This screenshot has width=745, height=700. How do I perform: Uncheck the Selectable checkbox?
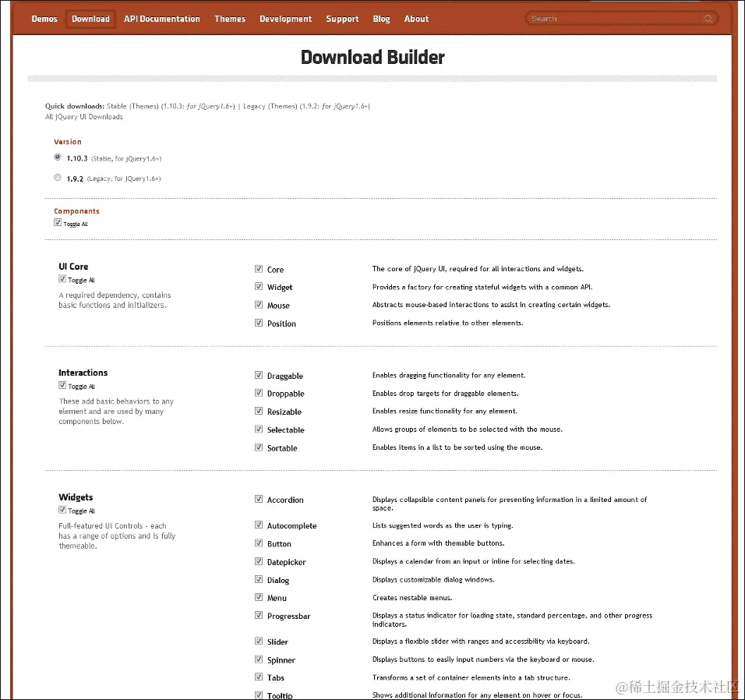259,430
